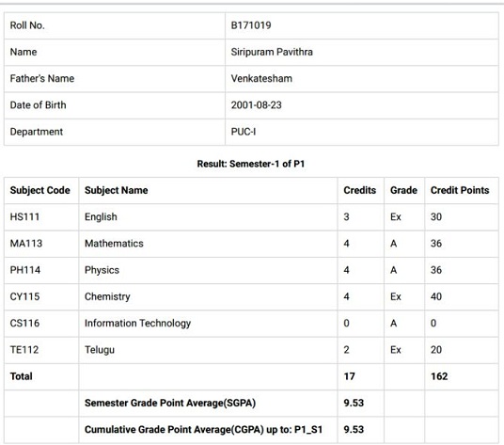The width and height of the screenshot is (504, 445).
Task: Click the father's name Venkatesham
Action: [261, 78]
